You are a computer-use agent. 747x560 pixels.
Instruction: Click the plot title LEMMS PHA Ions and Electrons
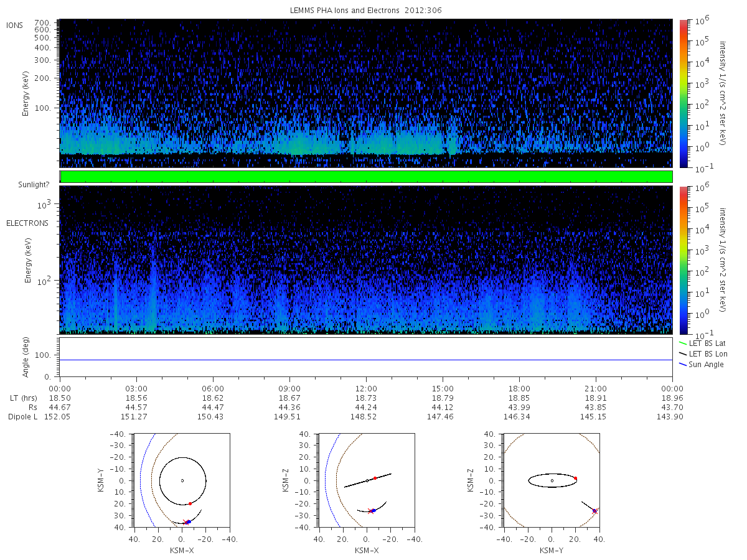[367, 11]
